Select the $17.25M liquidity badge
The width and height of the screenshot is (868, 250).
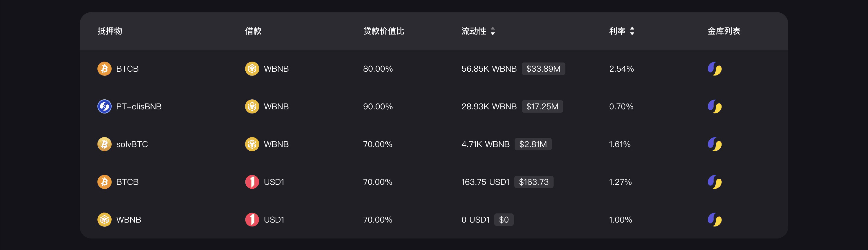(542, 106)
